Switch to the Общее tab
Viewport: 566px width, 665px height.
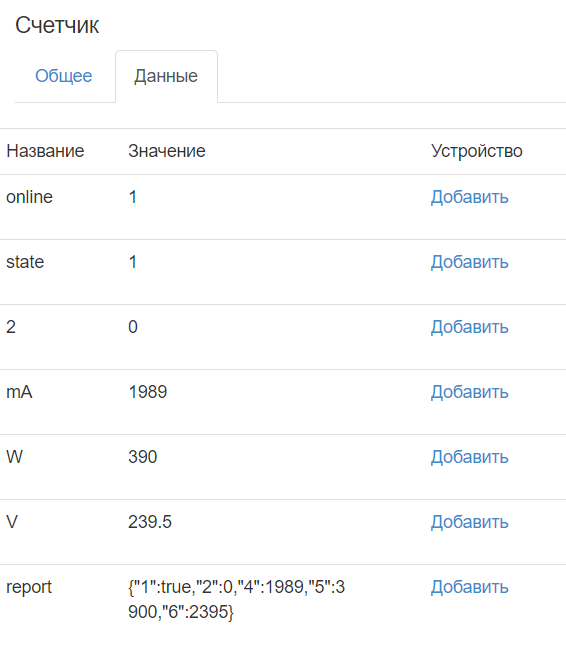point(64,76)
